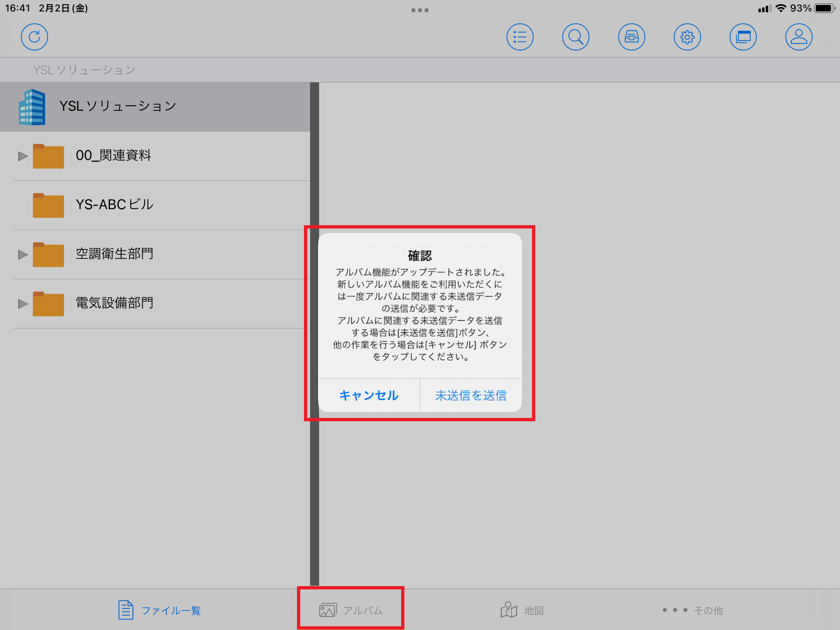The image size is (840, 630).
Task: Tap the multi-window icon in toolbar
Action: 743,37
